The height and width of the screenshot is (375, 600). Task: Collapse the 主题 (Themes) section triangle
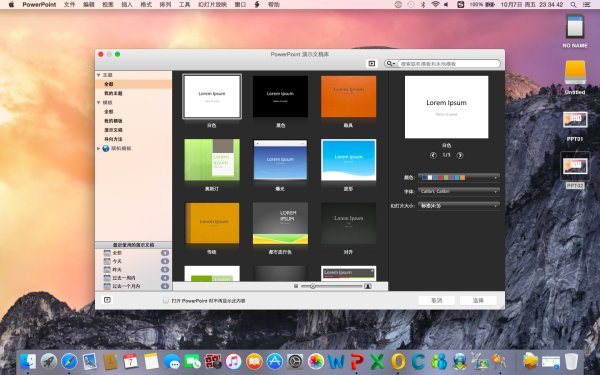pos(99,75)
